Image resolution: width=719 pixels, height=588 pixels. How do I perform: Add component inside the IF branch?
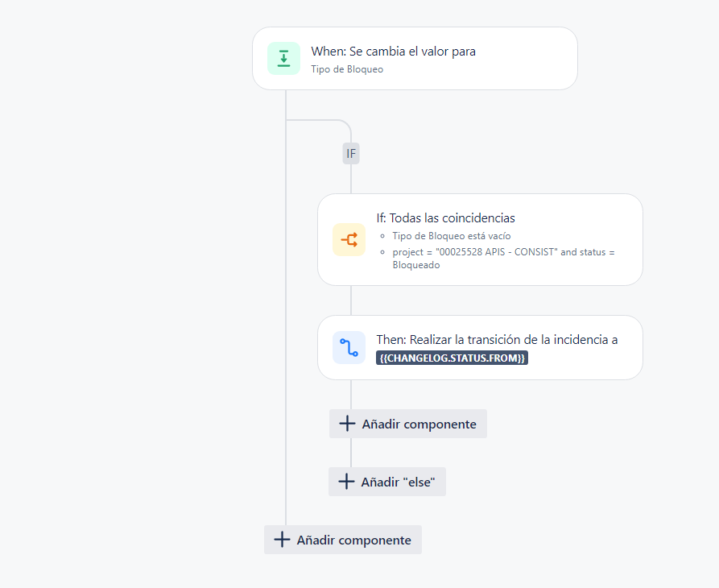pos(408,424)
